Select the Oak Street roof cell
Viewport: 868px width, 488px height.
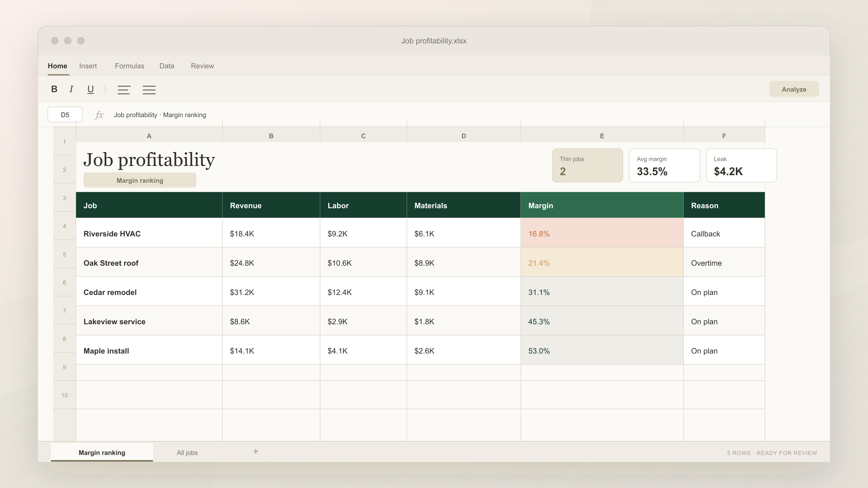pyautogui.click(x=149, y=262)
